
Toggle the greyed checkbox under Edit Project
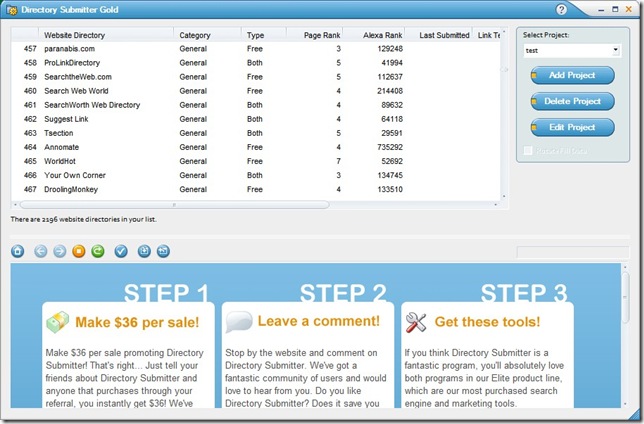(528, 151)
